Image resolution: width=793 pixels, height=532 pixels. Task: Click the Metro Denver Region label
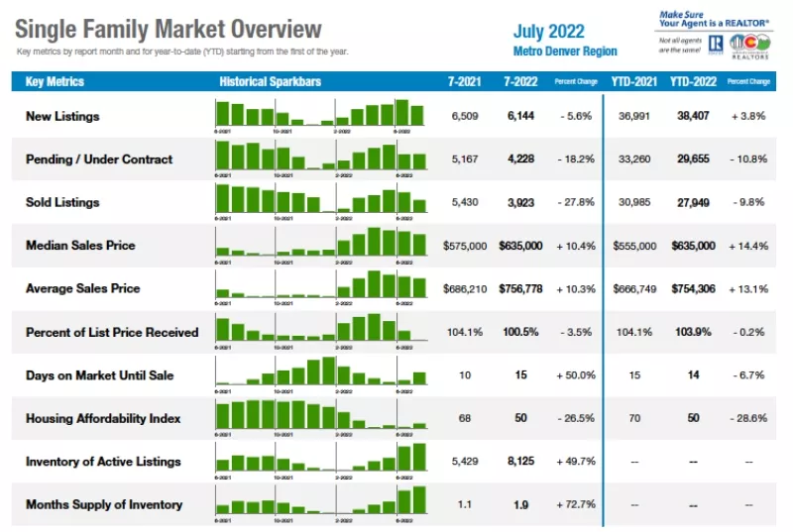tap(565, 52)
